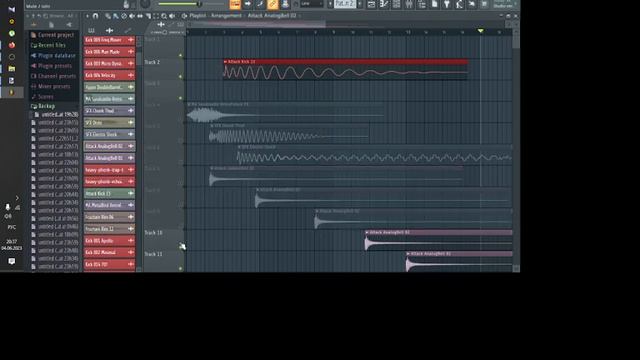Switch to the audio clip tab in Picker panel
640x360 pixels.
109,31
